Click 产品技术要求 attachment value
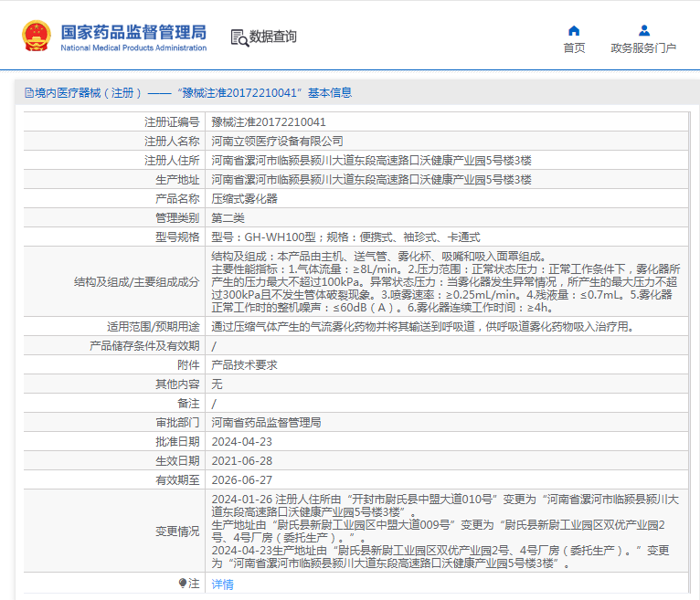The image size is (700, 600). [x=244, y=365]
